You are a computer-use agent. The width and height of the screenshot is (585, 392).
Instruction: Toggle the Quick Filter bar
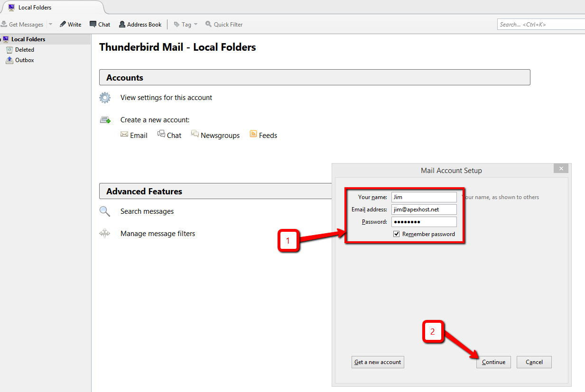tap(224, 24)
